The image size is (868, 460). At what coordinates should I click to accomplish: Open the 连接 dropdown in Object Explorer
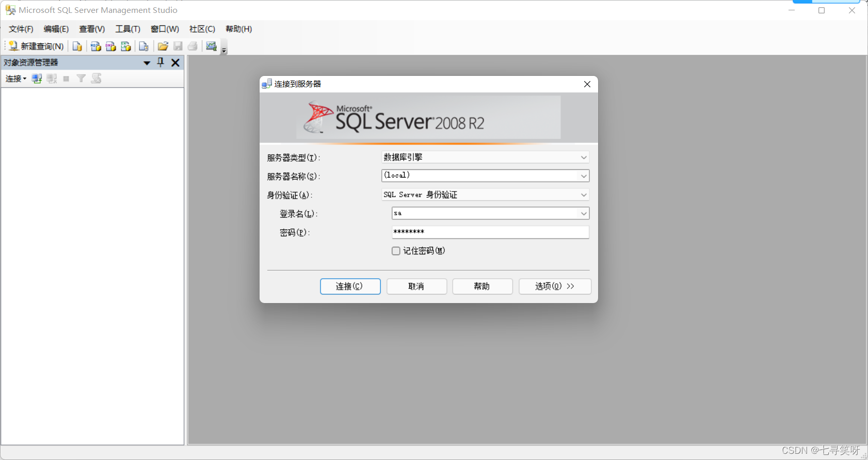(x=16, y=78)
